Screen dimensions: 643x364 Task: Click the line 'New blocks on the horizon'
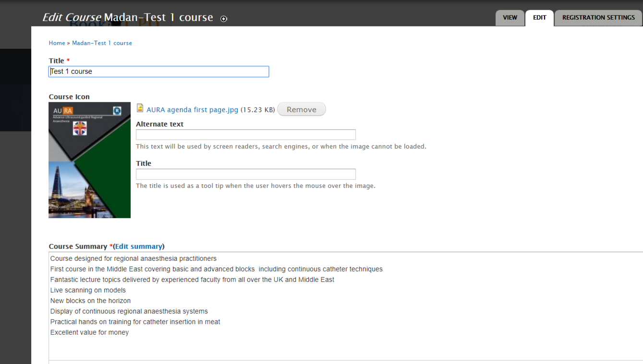[90, 301]
